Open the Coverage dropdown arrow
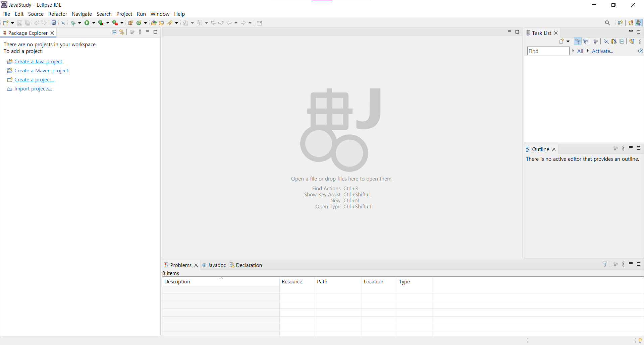 108,23
